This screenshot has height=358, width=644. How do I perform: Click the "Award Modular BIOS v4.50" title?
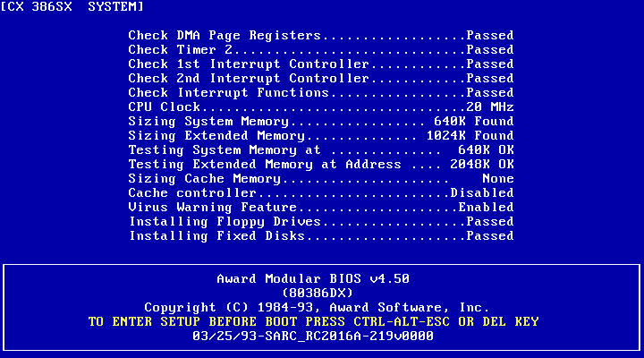(313, 278)
